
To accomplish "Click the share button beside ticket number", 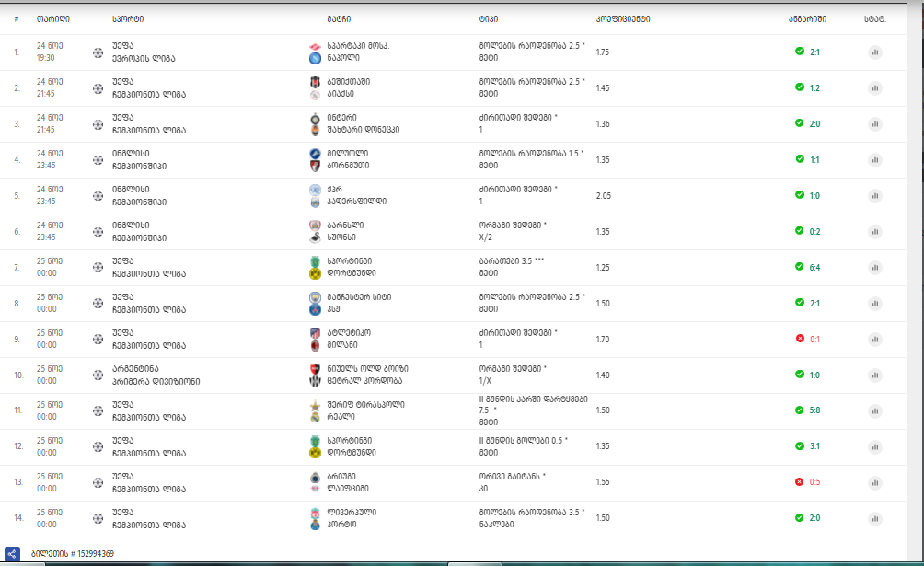I will point(12,553).
